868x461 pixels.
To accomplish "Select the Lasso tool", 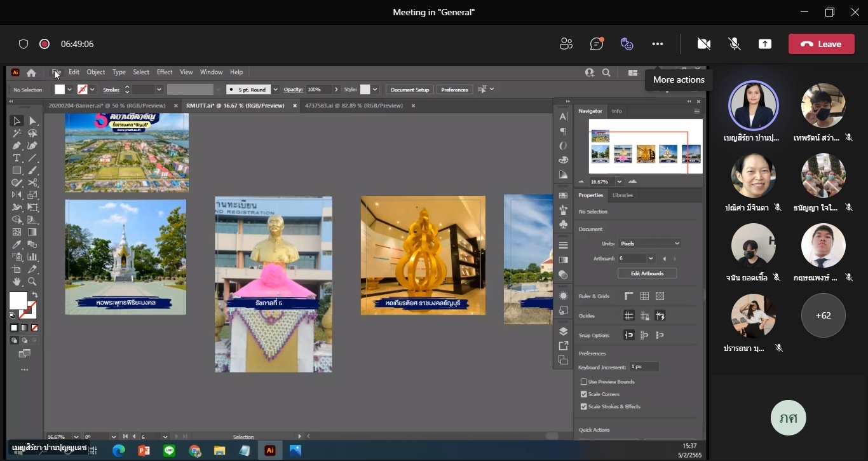I will click(32, 134).
